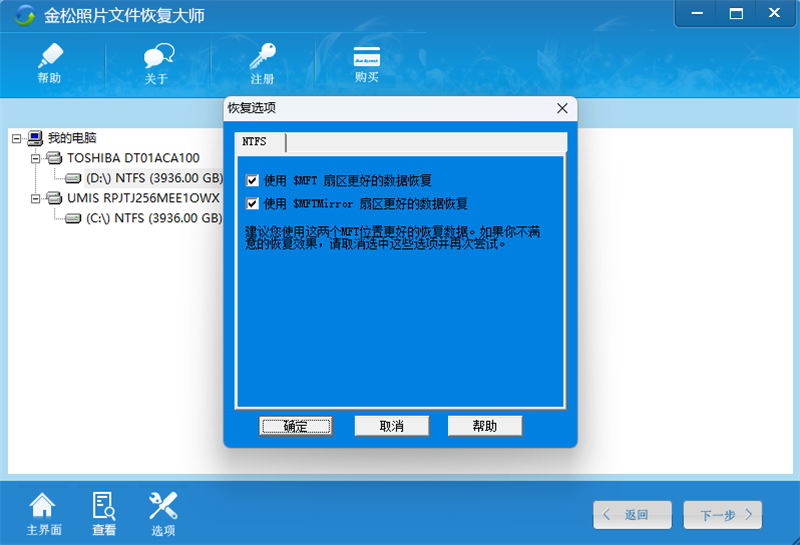Image resolution: width=800 pixels, height=545 pixels.
Task: Click the app logo in title bar
Action: [x=23, y=15]
